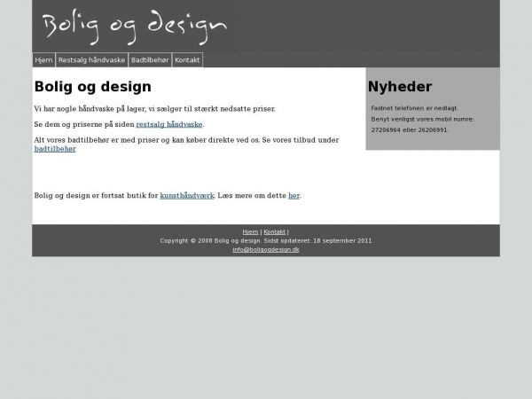532x399 pixels.
Task: Click the 'her' link after Læs mere
Action: [293, 195]
